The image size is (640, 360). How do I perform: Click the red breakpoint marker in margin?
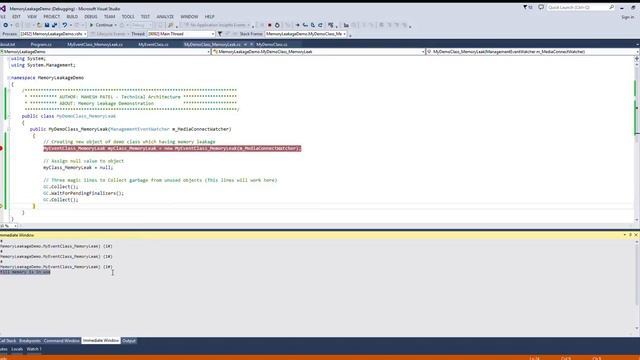[1, 149]
